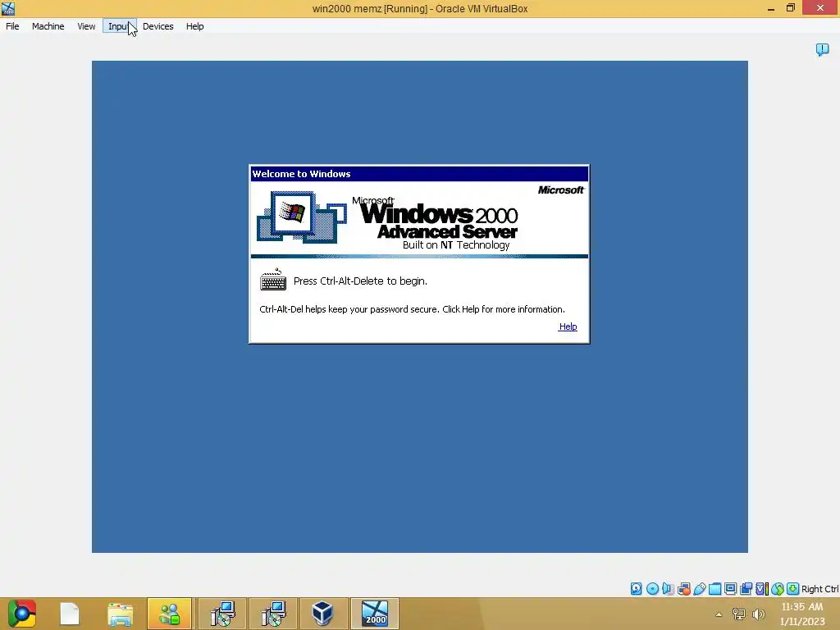Click the Help link in Welcome dialog
840x630 pixels.
(568, 326)
